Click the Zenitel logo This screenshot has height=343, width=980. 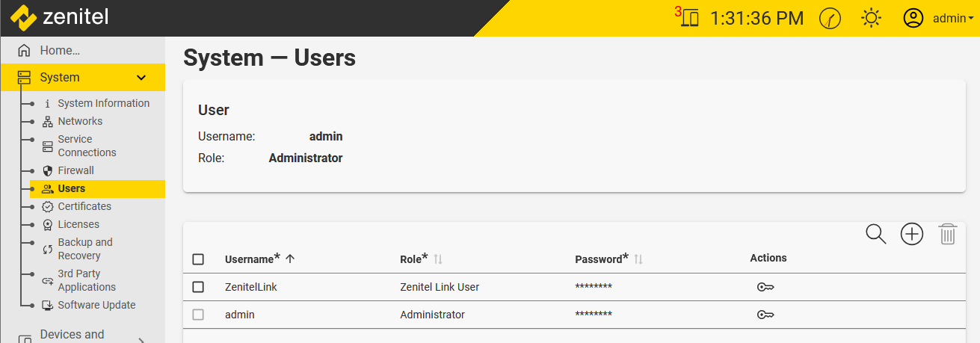coord(60,16)
